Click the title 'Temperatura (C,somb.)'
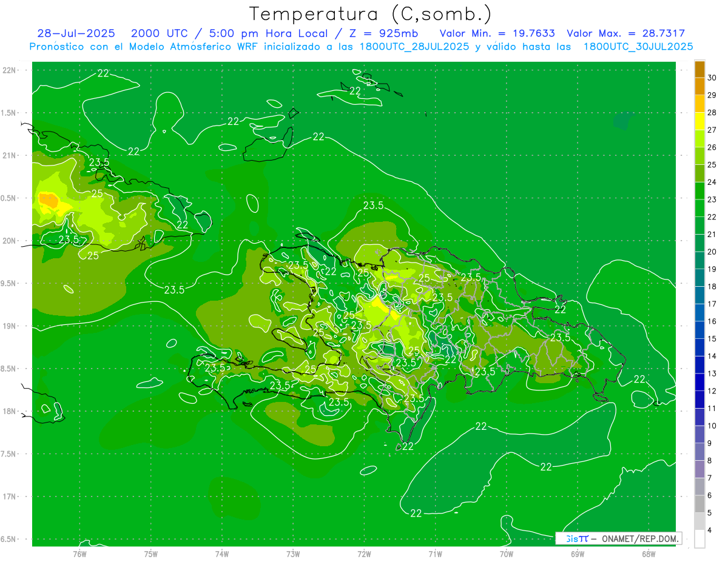 pos(371,14)
